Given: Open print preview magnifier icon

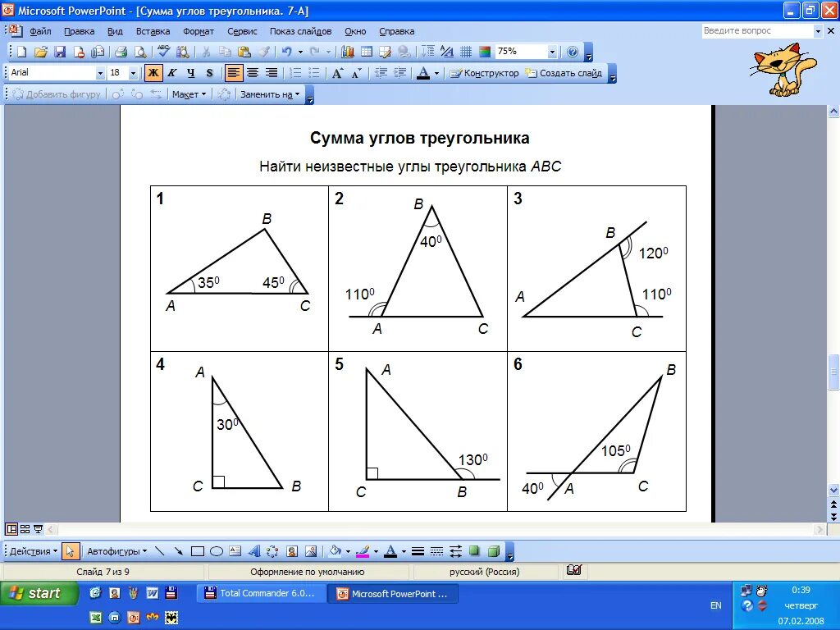Looking at the screenshot, I should click(139, 52).
